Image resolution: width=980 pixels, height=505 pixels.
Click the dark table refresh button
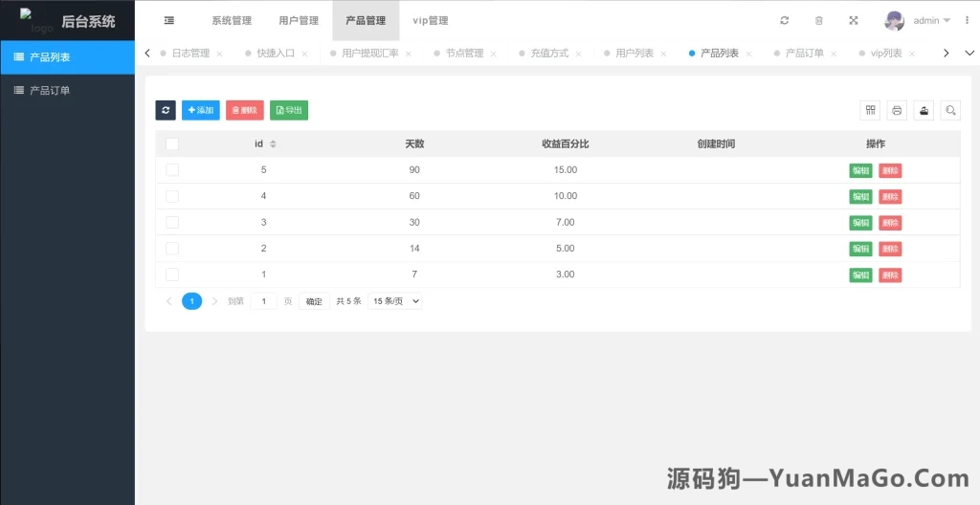(166, 110)
